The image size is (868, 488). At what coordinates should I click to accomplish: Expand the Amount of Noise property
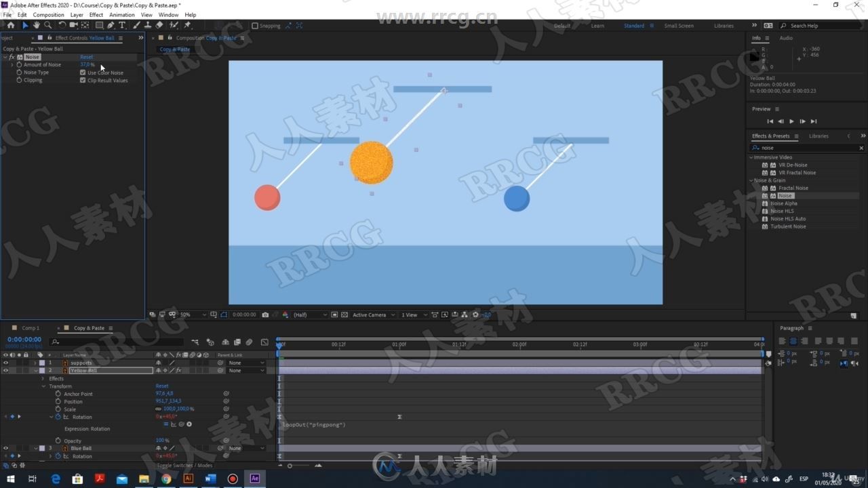click(x=12, y=64)
